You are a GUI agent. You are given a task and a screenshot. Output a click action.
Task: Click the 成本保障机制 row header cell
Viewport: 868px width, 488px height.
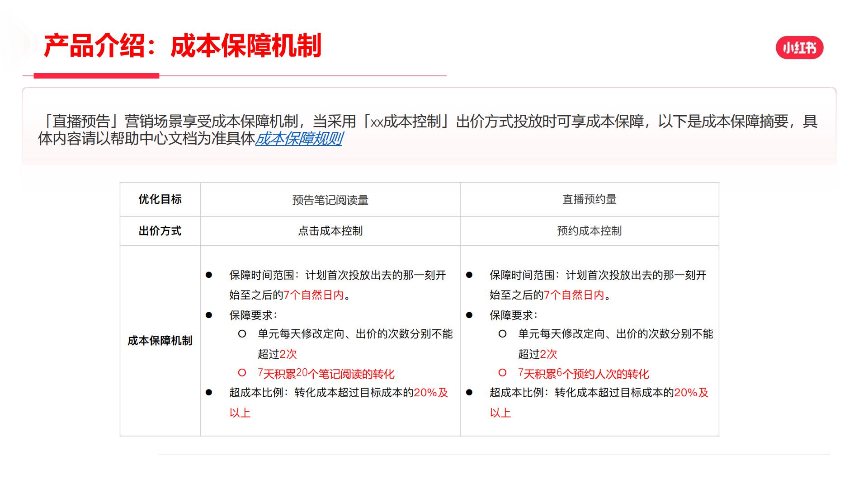click(160, 341)
